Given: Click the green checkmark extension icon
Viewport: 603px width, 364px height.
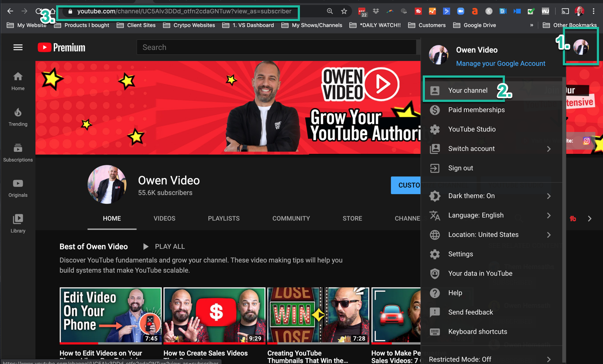Looking at the screenshot, I should pyautogui.click(x=531, y=11).
